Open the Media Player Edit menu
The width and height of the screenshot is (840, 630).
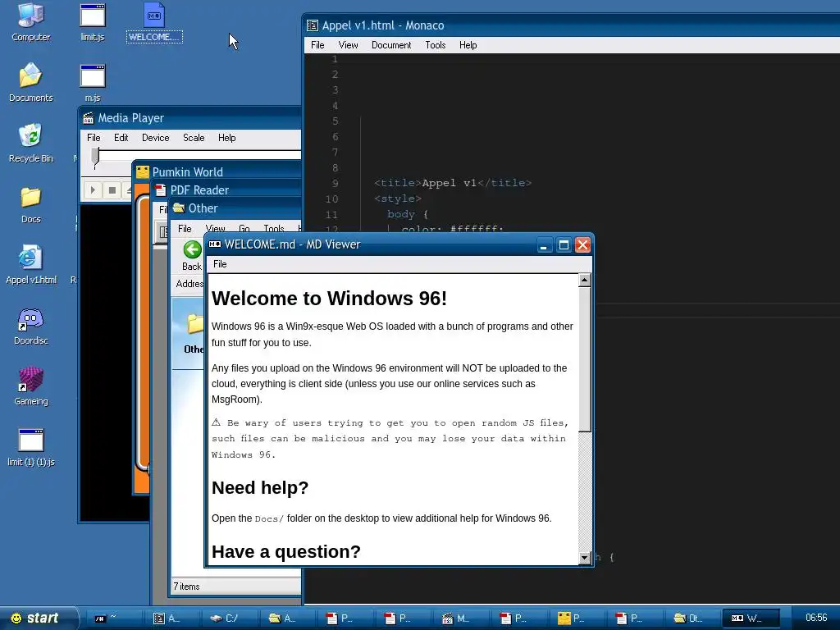tap(121, 138)
